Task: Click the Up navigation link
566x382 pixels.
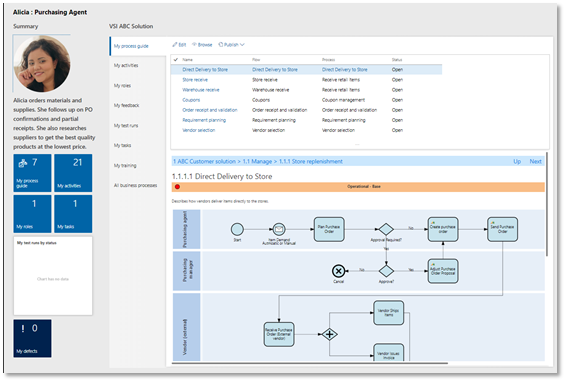Action: click(517, 161)
